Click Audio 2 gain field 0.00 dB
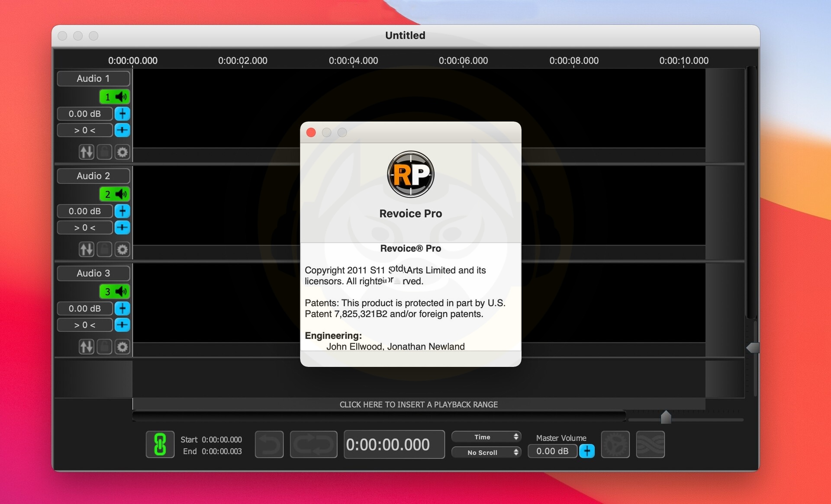This screenshot has height=504, width=831. pos(85,211)
